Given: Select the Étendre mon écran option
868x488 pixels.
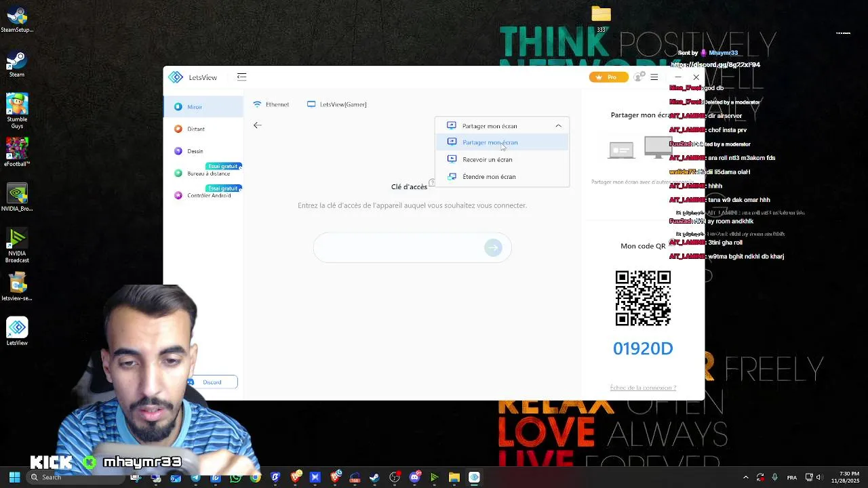Looking at the screenshot, I should (x=502, y=176).
